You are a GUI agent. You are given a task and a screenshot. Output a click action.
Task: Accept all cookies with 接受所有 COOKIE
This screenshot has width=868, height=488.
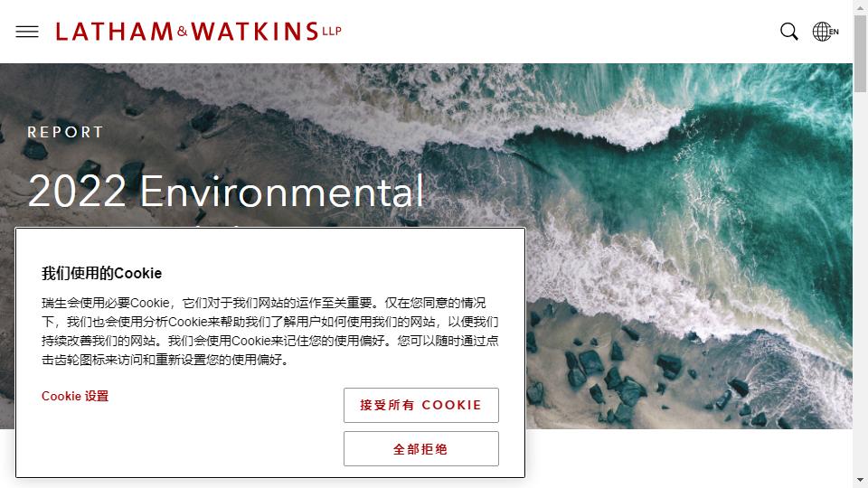[x=421, y=405]
